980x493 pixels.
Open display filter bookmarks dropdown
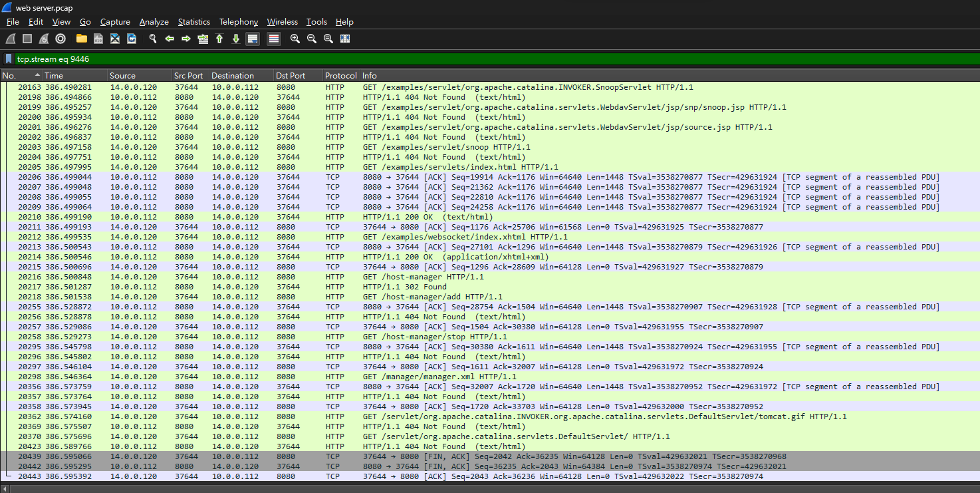[x=9, y=59]
